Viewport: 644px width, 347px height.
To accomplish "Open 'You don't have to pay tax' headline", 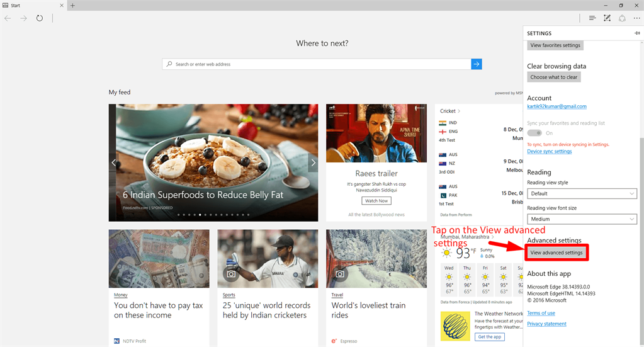I will point(158,310).
